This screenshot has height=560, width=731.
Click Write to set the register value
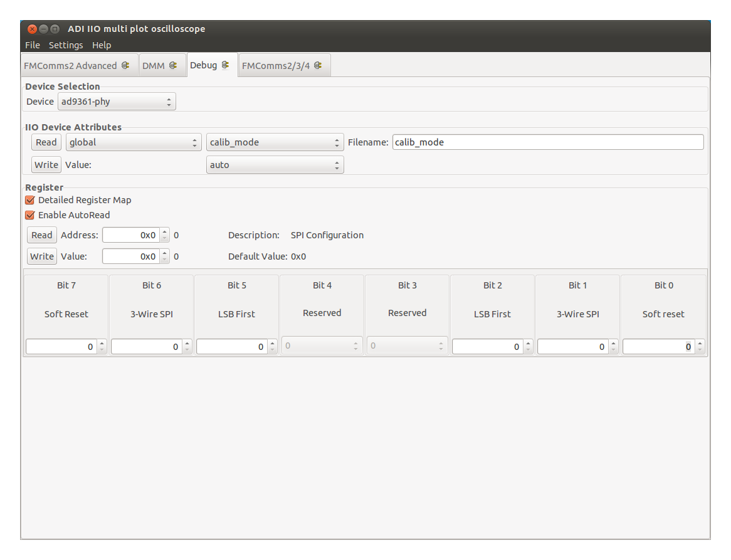[41, 256]
